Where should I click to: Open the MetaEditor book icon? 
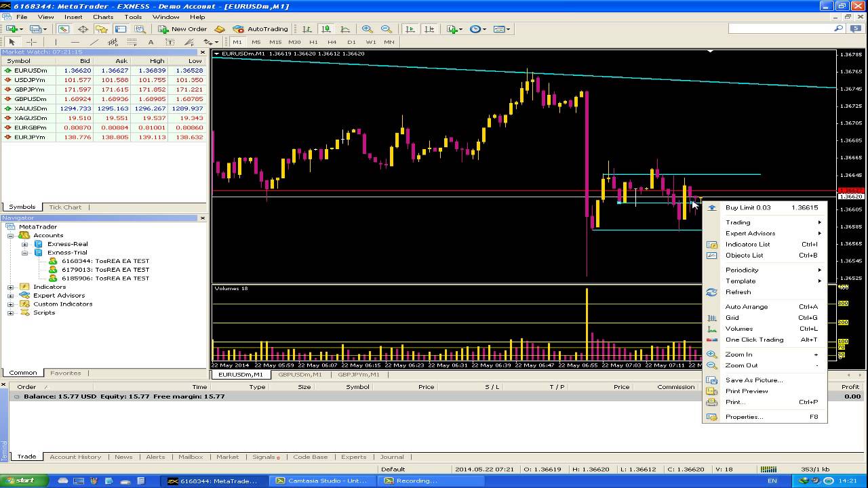pyautogui.click(x=220, y=29)
